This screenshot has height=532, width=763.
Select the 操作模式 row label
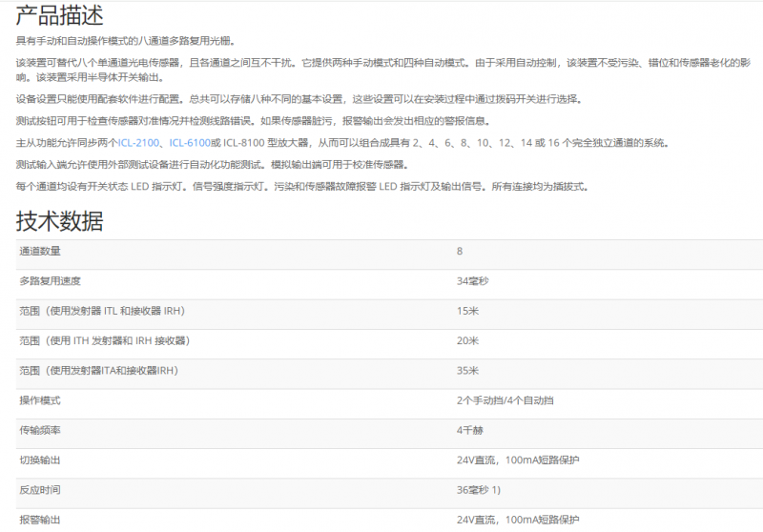click(x=40, y=400)
